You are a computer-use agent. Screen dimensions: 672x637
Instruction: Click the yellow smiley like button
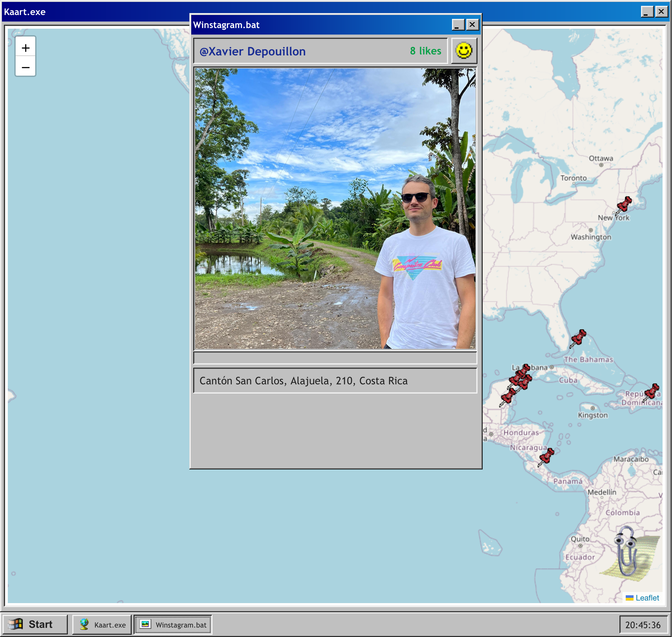tap(464, 51)
